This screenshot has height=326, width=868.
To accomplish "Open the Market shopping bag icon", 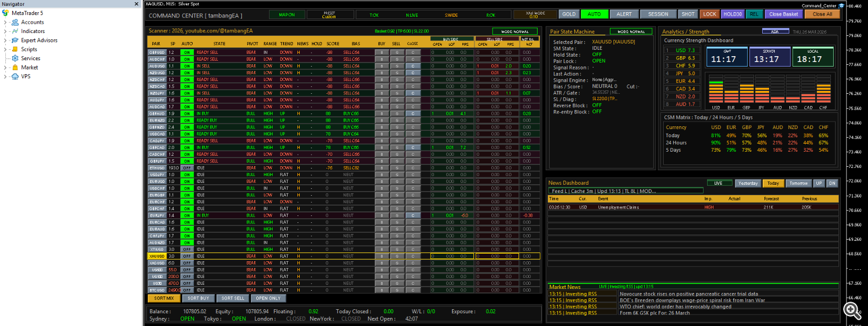I will point(15,68).
